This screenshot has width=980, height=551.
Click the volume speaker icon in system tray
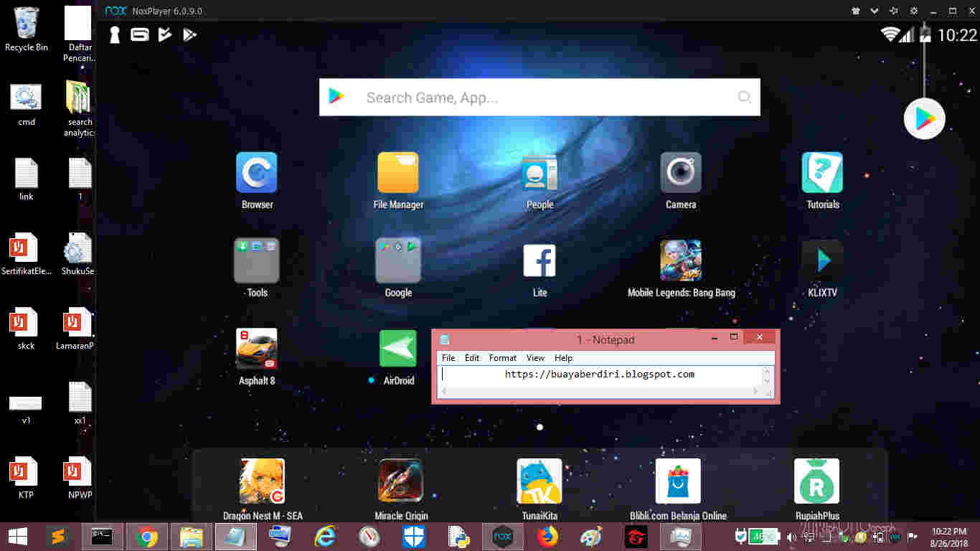click(x=791, y=537)
